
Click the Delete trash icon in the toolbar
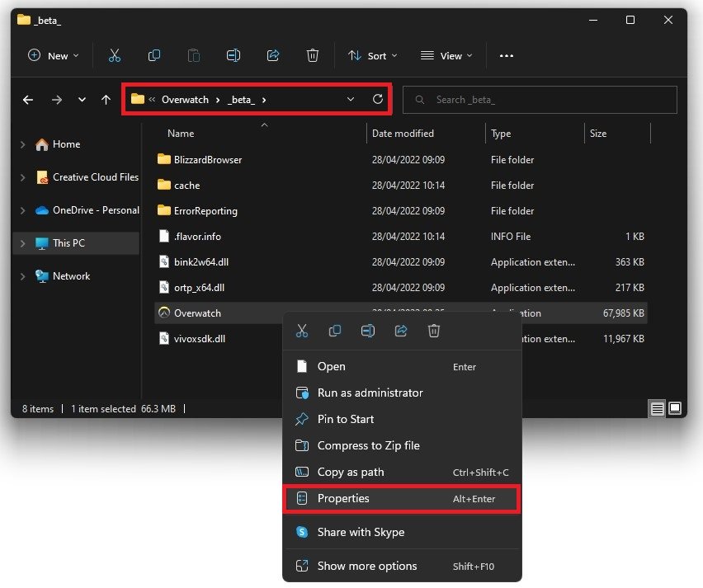[313, 55]
